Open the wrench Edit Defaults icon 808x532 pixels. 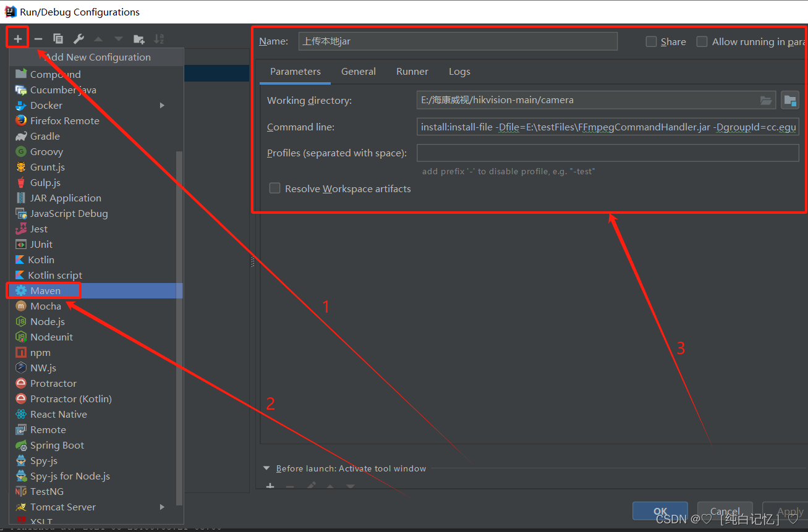(x=79, y=39)
